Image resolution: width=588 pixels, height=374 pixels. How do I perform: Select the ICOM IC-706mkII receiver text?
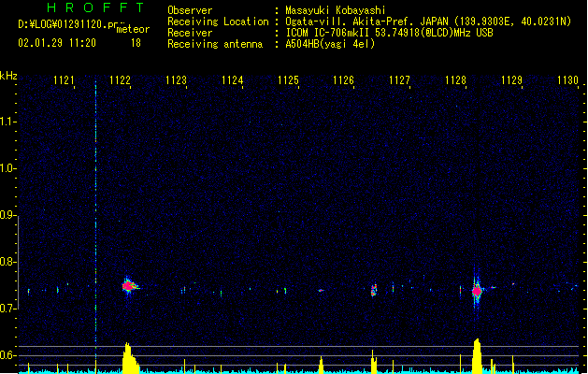[x=389, y=33]
